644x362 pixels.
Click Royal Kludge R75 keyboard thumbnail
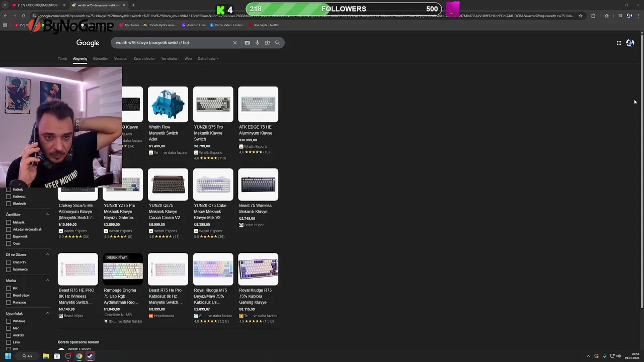(x=258, y=269)
